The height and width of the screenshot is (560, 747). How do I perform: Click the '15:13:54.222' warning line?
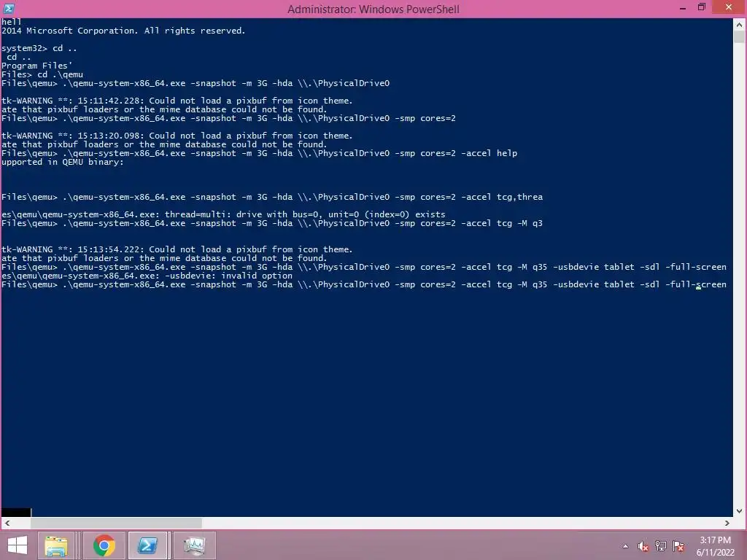[177, 249]
